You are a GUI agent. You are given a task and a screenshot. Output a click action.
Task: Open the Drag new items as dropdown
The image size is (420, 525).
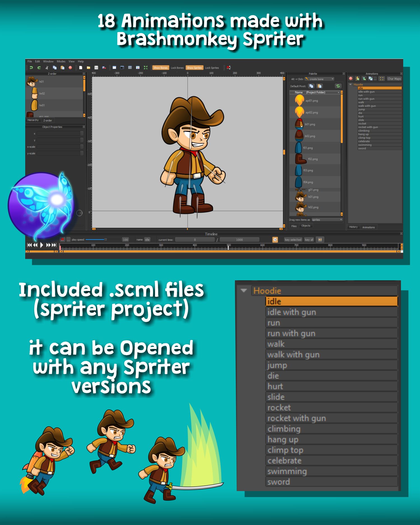click(327, 220)
